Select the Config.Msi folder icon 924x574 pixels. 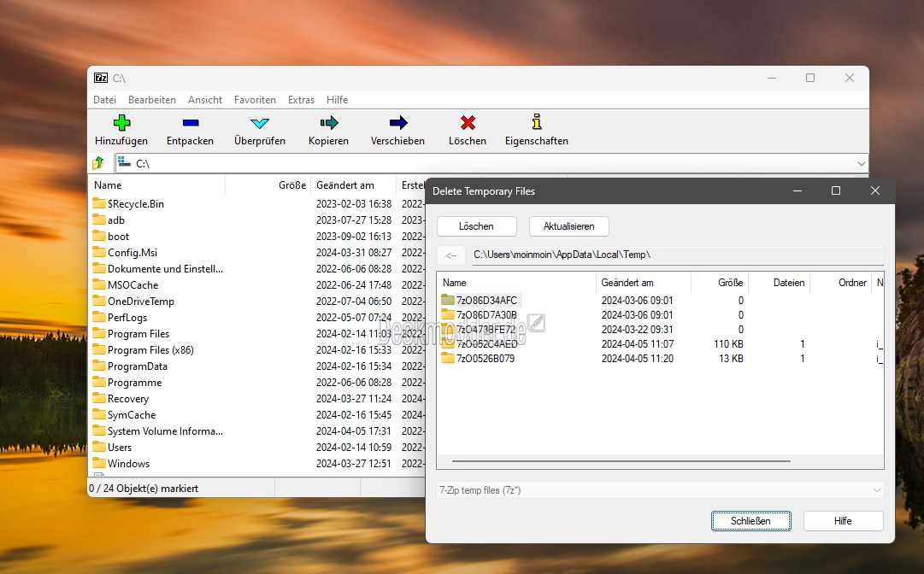click(x=99, y=252)
